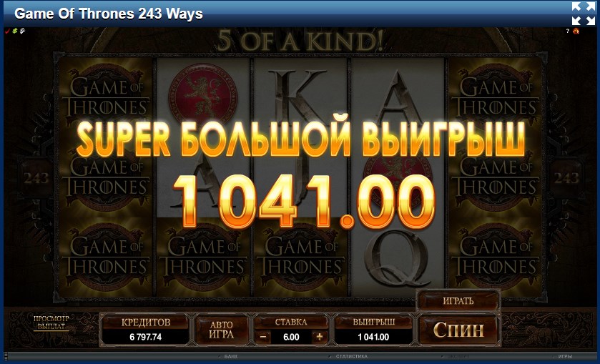The image size is (600, 364).
Task: Toggle fullscreen with the expand arrows icon
Action: click(584, 14)
